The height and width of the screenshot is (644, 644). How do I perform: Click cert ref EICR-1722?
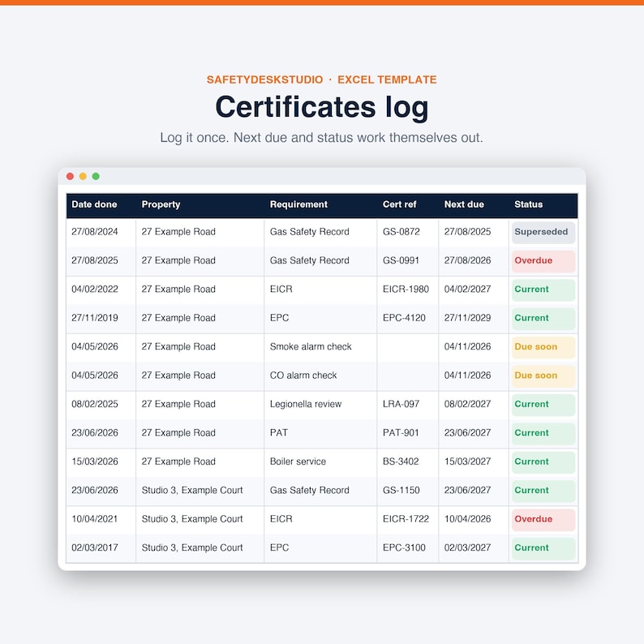(406, 520)
